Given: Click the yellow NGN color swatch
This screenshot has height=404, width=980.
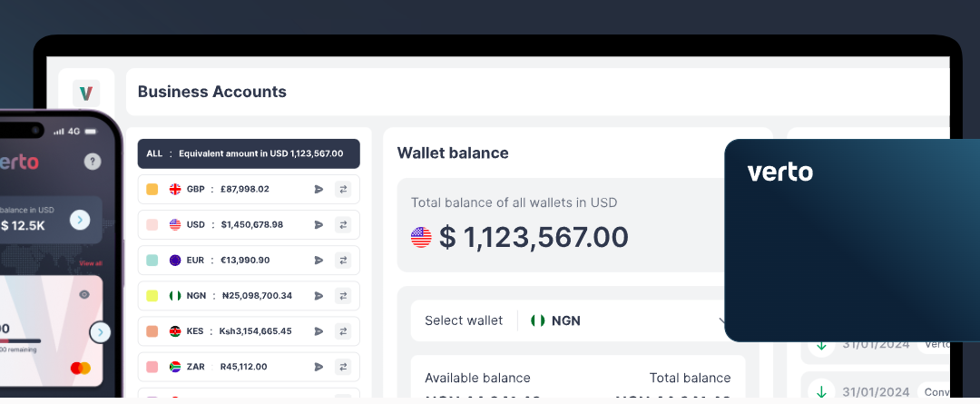Looking at the screenshot, I should (152, 296).
